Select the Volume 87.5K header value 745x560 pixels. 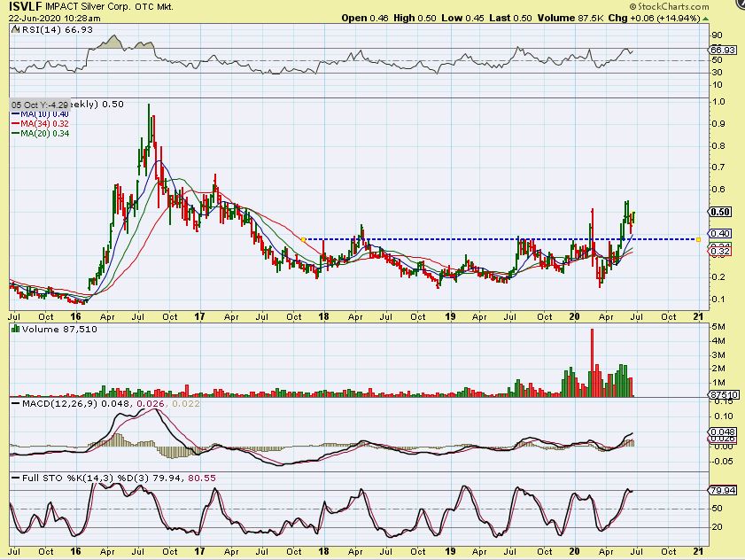point(570,18)
